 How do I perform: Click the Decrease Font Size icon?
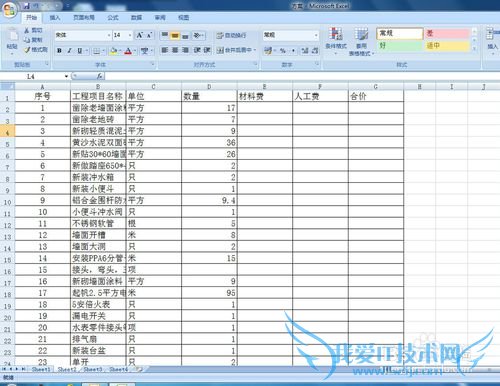pos(149,35)
